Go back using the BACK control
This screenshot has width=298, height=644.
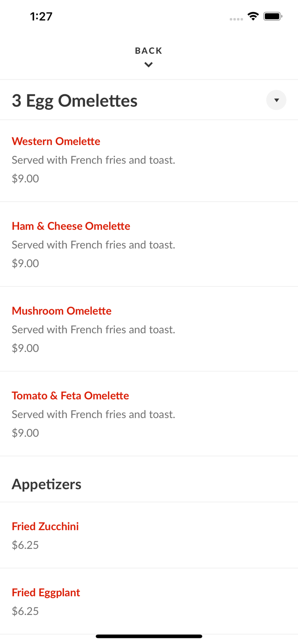148,50
